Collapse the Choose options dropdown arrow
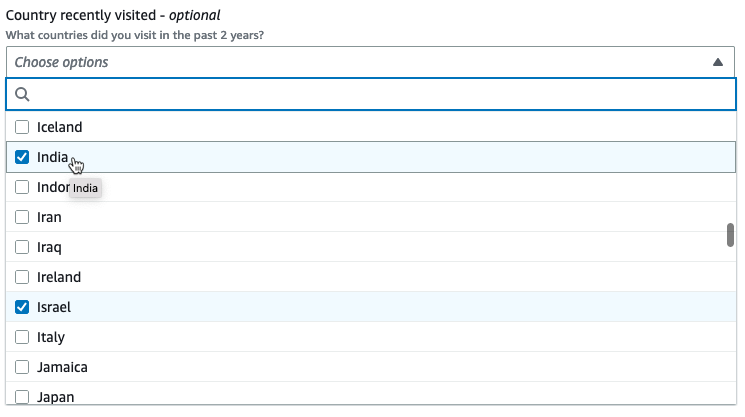 717,62
